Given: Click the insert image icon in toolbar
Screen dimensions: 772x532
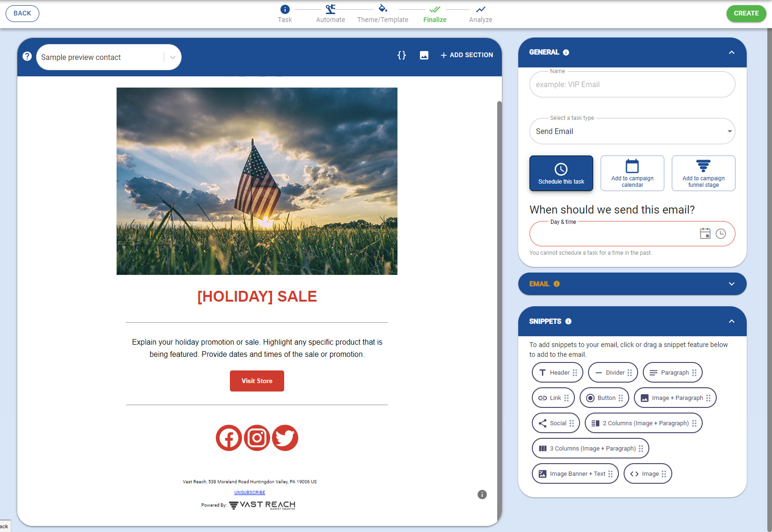Looking at the screenshot, I should (x=424, y=55).
